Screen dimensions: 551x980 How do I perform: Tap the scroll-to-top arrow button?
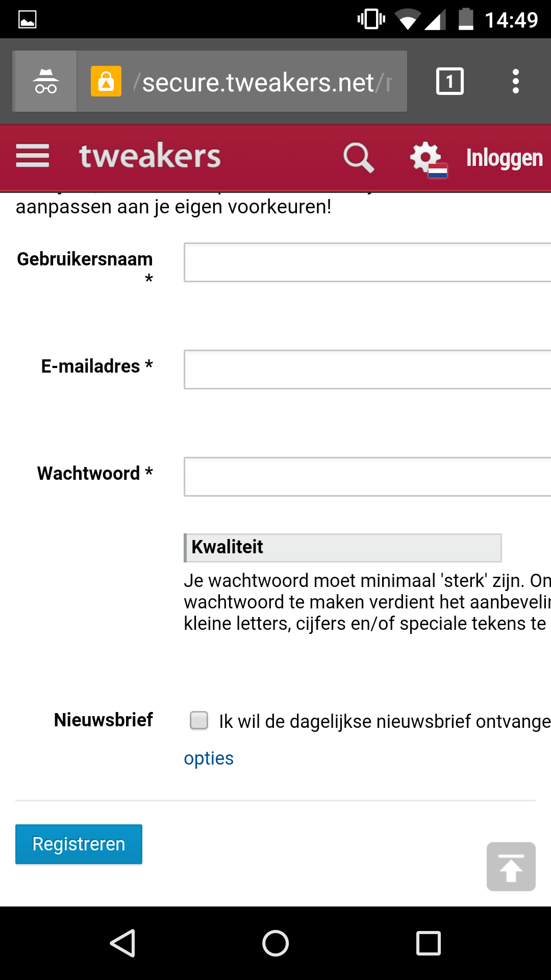tap(511, 867)
